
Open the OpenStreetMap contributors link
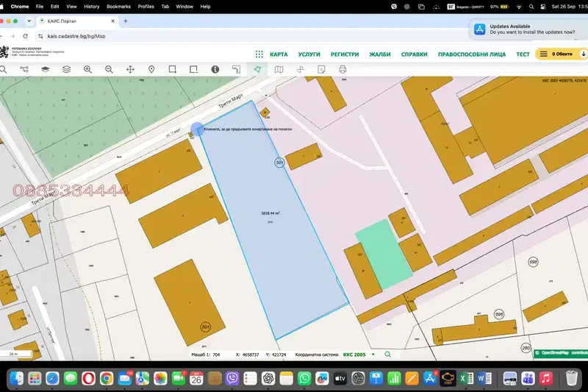(561, 353)
